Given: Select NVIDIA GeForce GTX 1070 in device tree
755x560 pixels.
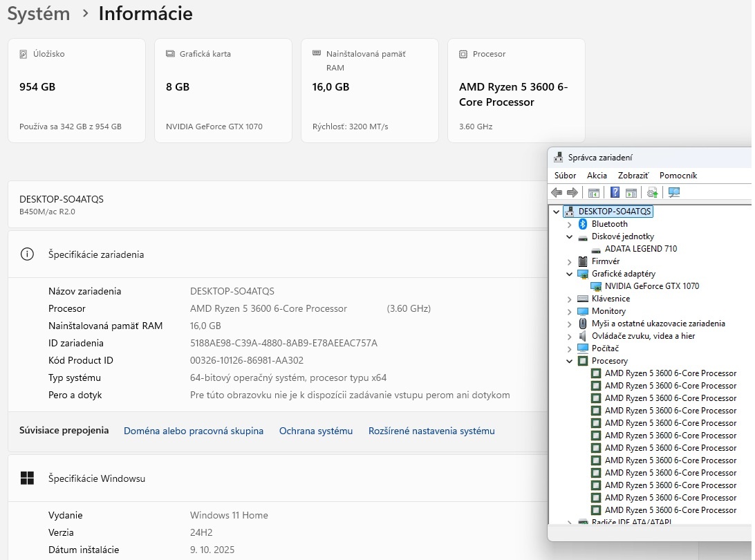Looking at the screenshot, I should tap(651, 286).
